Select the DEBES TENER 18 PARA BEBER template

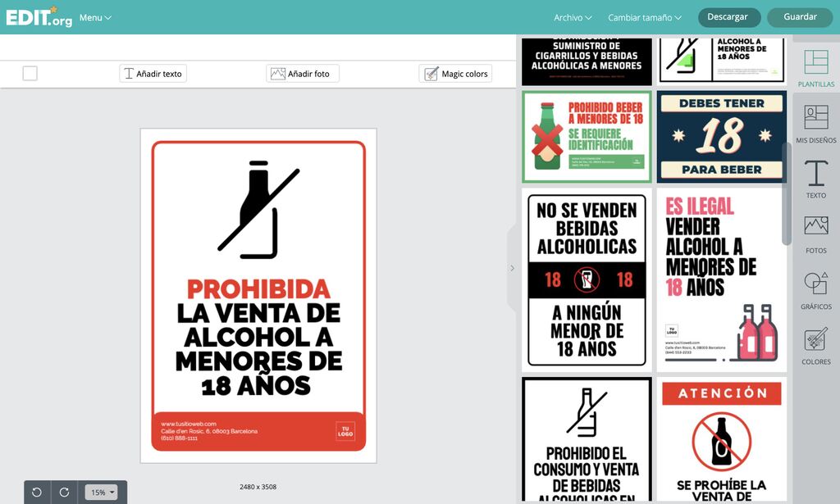tap(722, 137)
